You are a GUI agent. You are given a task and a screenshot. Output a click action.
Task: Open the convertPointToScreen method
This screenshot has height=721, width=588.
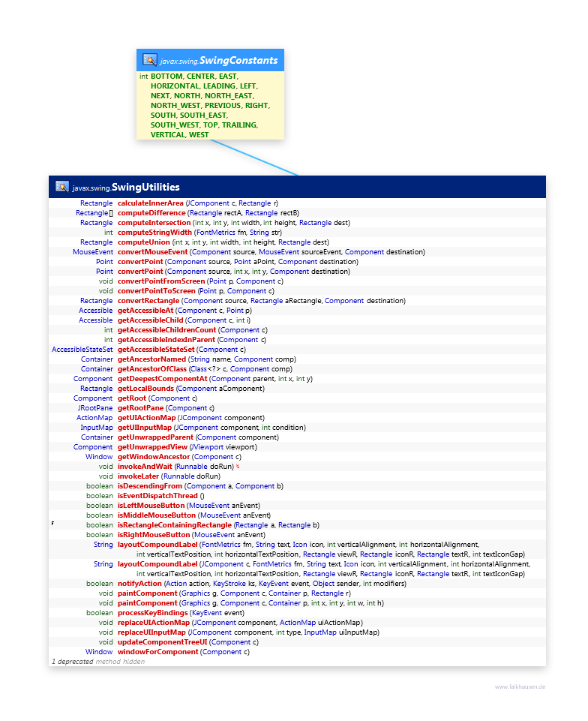click(x=156, y=291)
